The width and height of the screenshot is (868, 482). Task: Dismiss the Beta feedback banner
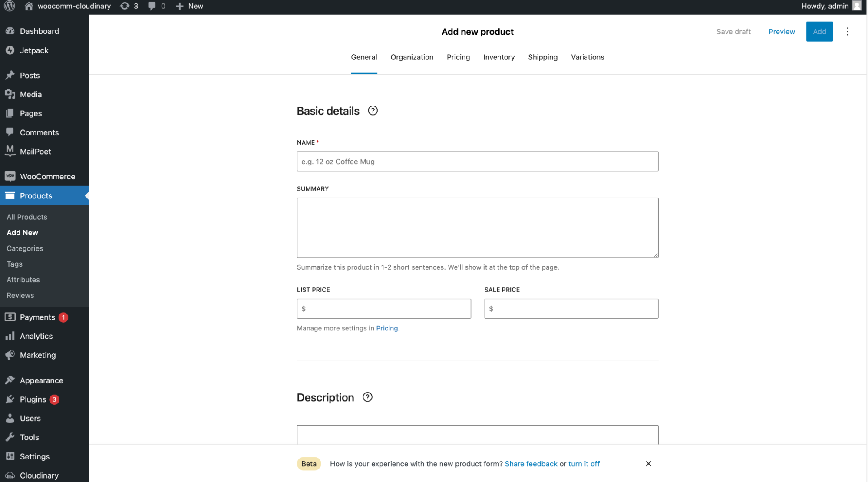(x=648, y=464)
